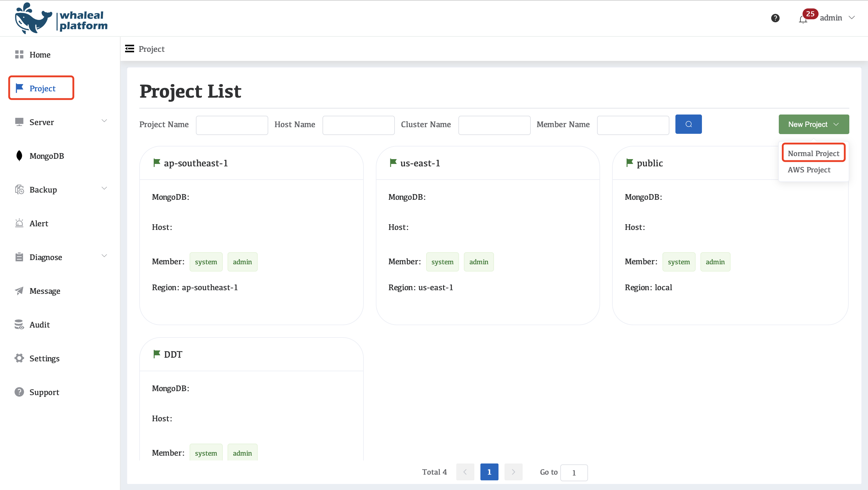Click the help question mark icon in header

775,18
